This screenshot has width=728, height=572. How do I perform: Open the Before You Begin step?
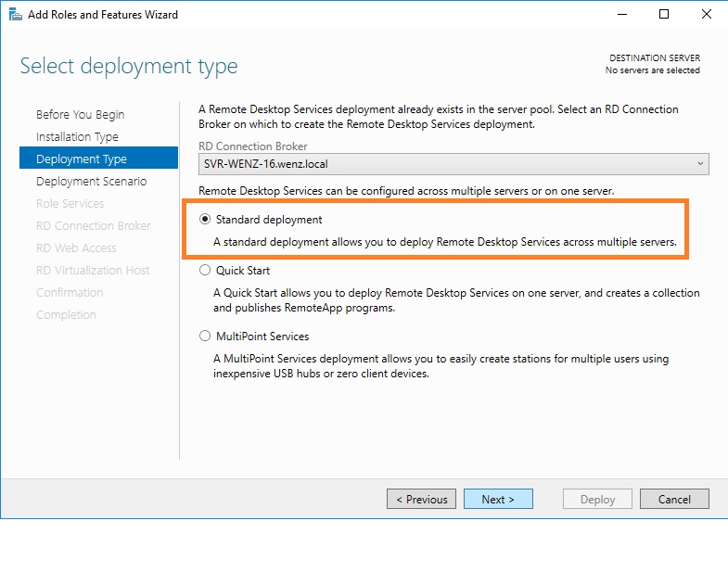pos(81,114)
